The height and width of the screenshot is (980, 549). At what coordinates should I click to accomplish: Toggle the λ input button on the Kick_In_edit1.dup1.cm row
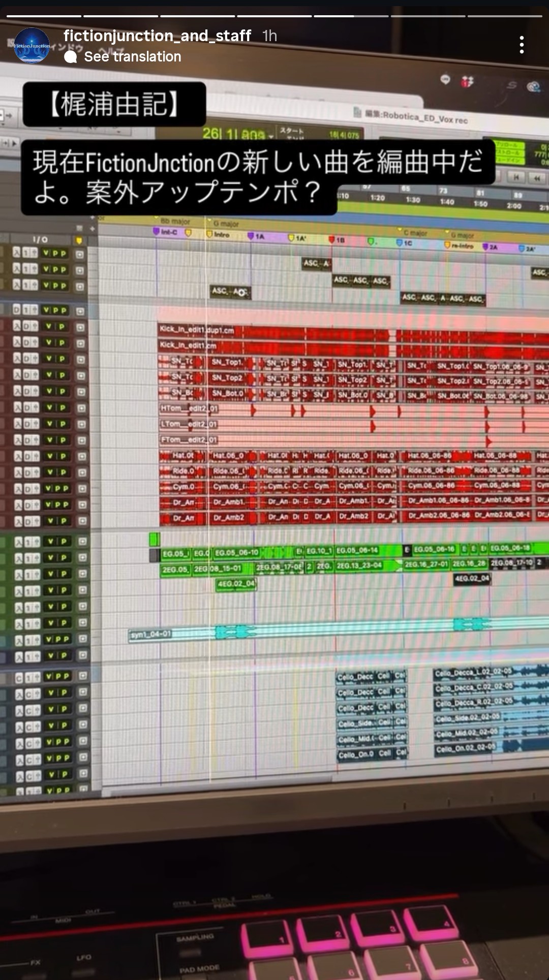[17, 326]
